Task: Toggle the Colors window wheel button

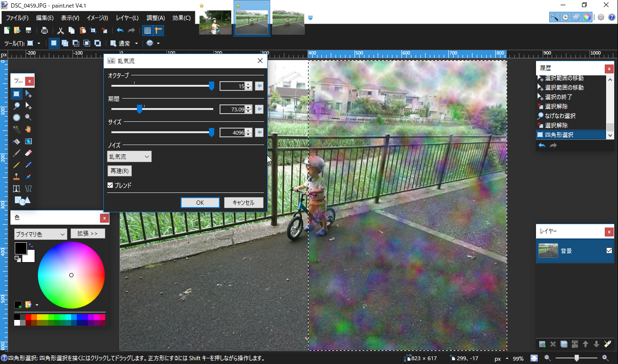Action: pos(587,17)
